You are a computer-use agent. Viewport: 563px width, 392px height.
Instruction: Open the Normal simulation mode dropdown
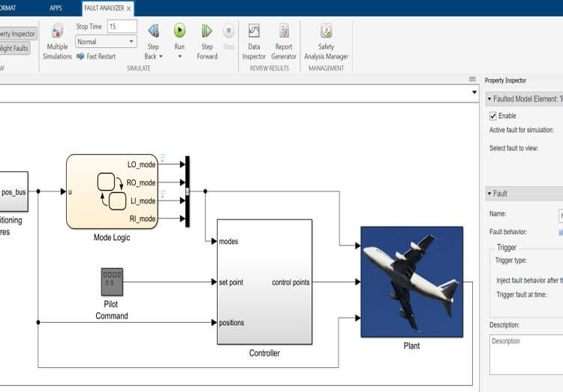coord(106,42)
